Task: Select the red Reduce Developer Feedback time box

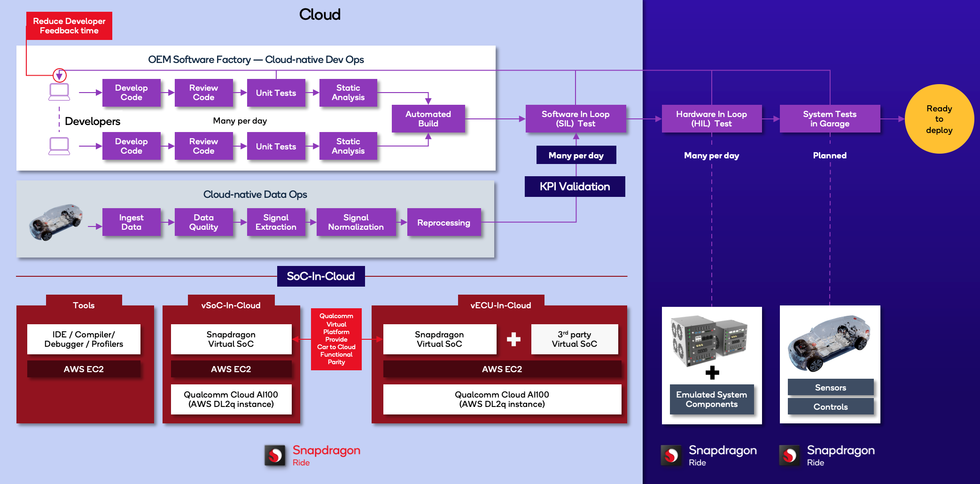Action: [x=69, y=26]
